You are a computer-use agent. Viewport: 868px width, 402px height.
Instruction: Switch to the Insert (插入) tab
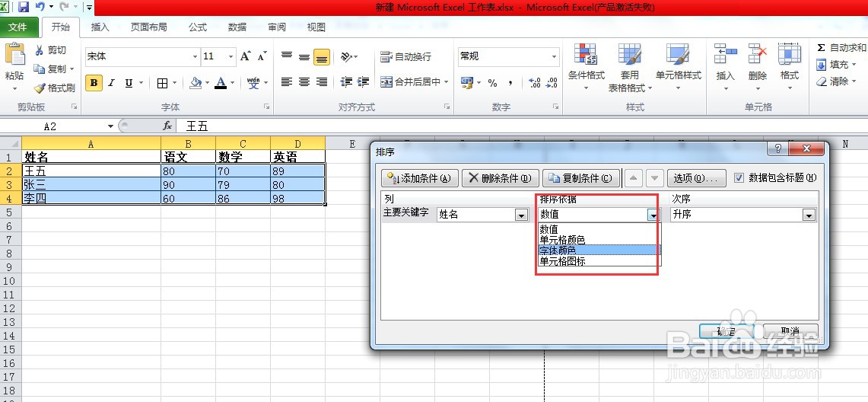100,27
